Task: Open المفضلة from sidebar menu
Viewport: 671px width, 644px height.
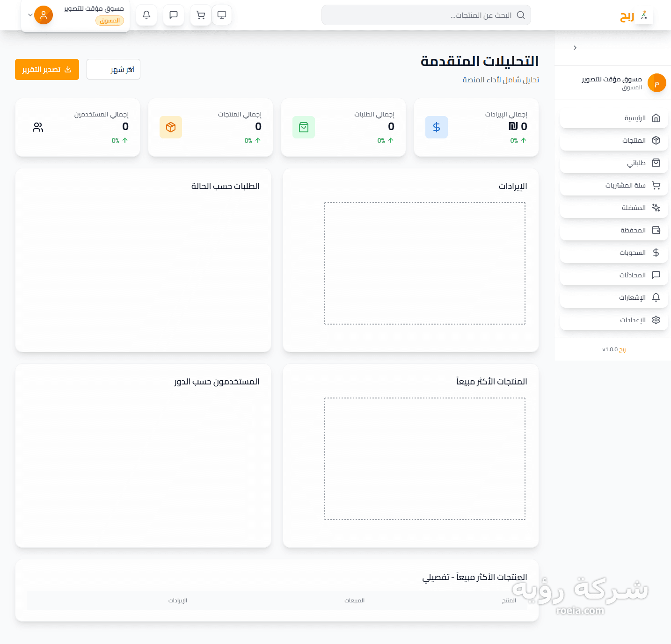Action: click(614, 208)
